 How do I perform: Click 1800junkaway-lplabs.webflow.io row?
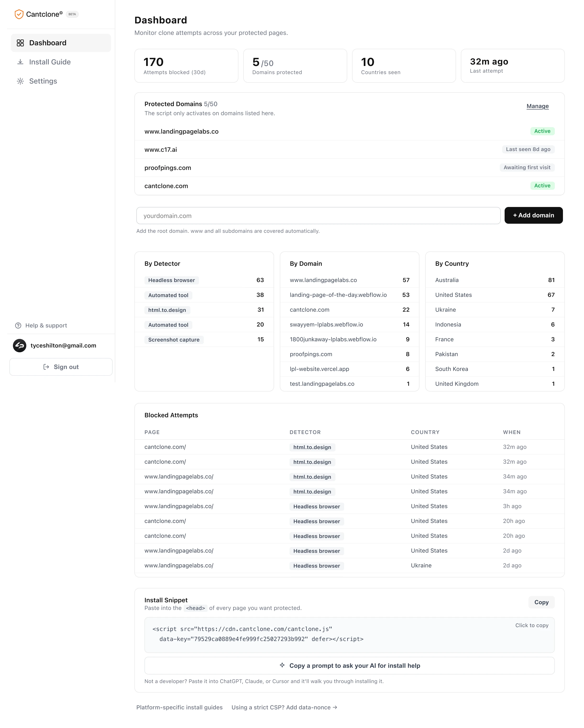pos(349,339)
